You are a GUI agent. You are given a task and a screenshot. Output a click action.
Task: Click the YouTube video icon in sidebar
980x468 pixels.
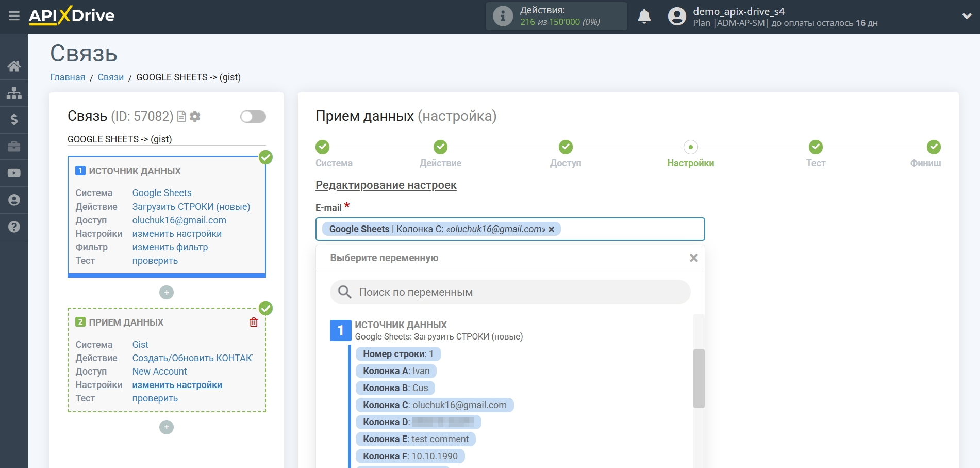coord(14,173)
